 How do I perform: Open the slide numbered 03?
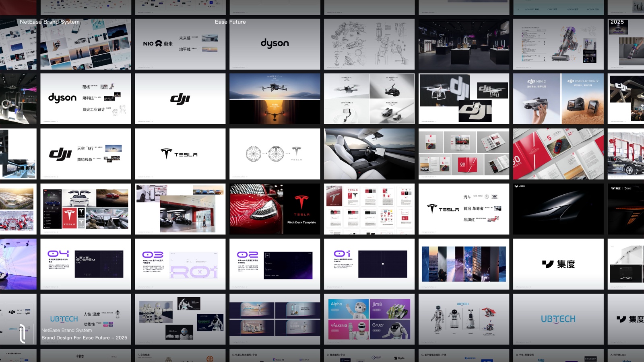180,264
